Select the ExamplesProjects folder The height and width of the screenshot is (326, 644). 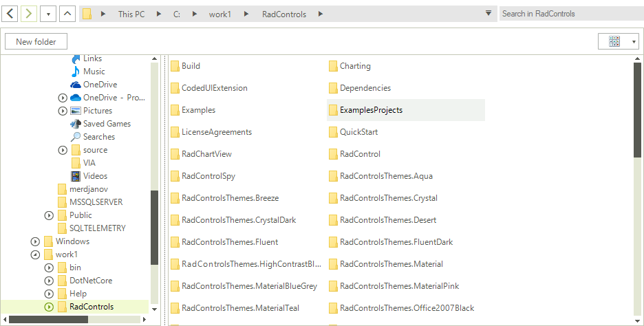pos(406,110)
